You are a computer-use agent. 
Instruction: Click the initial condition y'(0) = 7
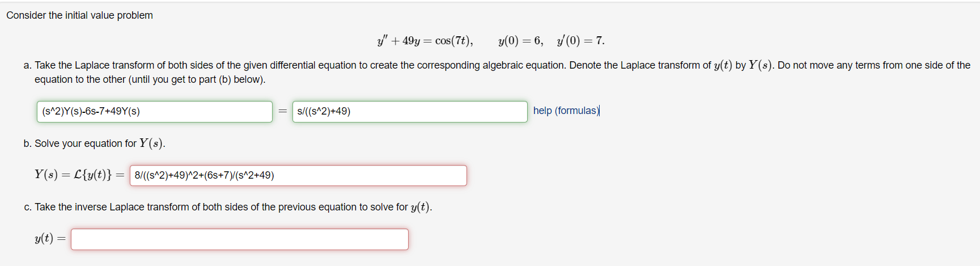(x=580, y=41)
